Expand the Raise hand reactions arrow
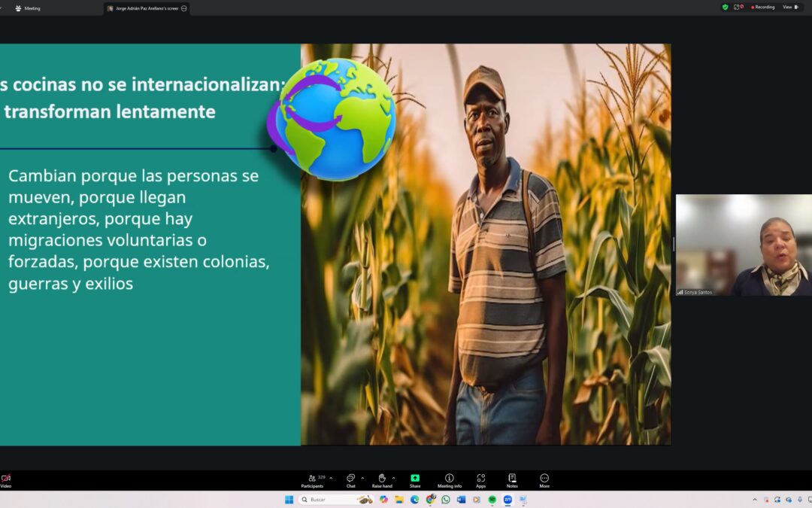812x508 pixels. (x=393, y=478)
